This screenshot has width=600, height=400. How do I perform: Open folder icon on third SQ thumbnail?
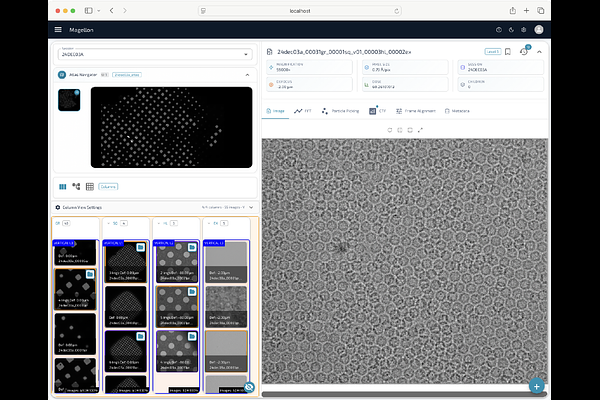click(140, 336)
